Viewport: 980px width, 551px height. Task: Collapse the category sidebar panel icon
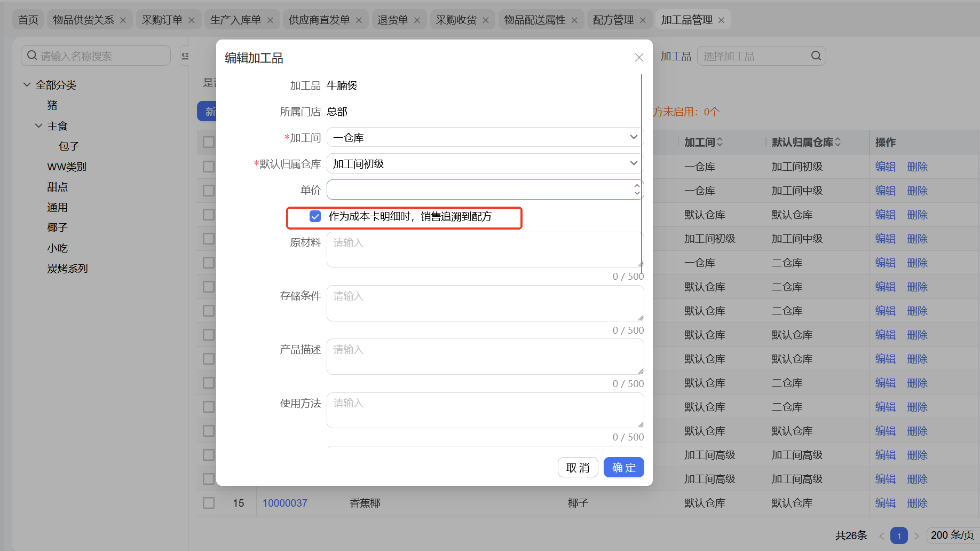tap(185, 56)
